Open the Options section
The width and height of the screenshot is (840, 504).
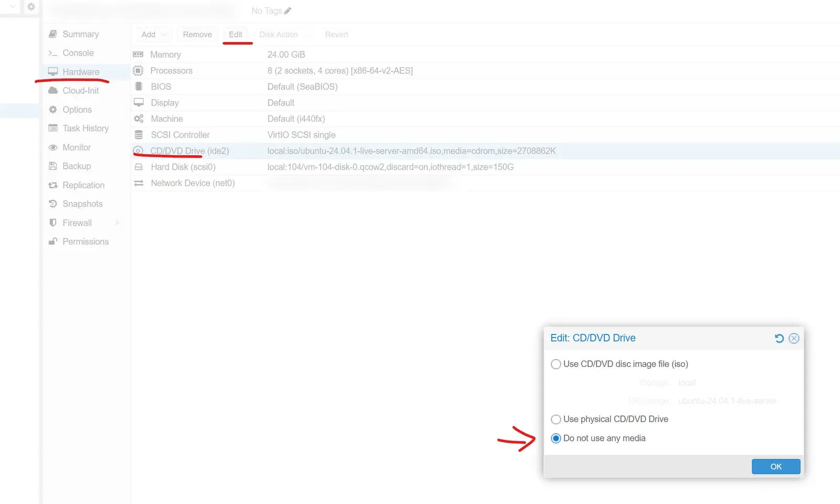tap(77, 110)
